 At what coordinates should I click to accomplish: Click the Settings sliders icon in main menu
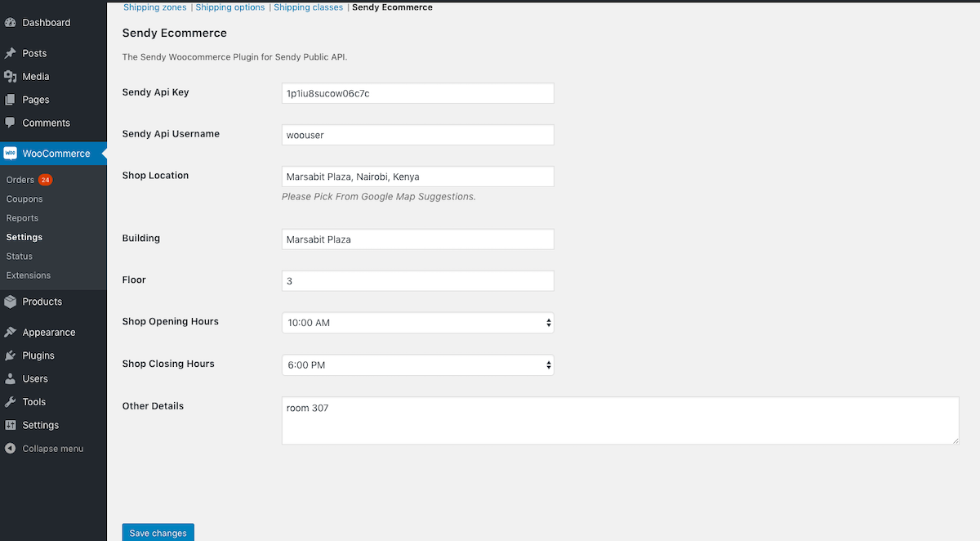pos(11,425)
